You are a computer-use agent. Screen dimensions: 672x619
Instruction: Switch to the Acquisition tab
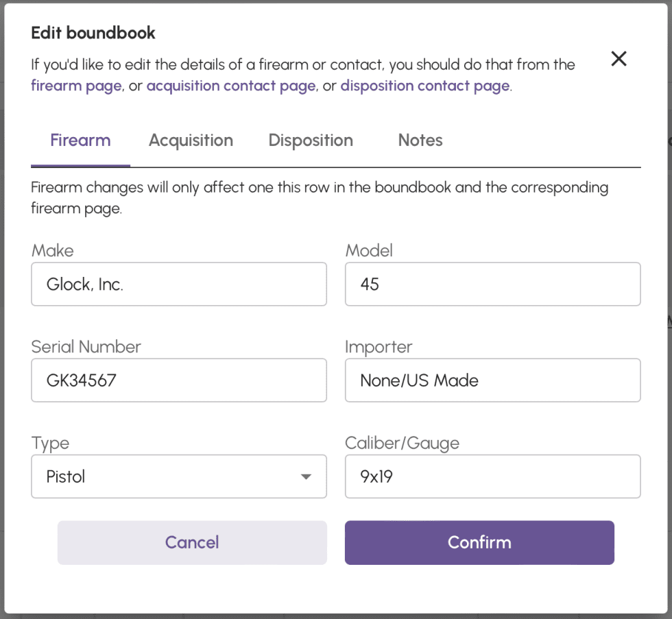(191, 141)
